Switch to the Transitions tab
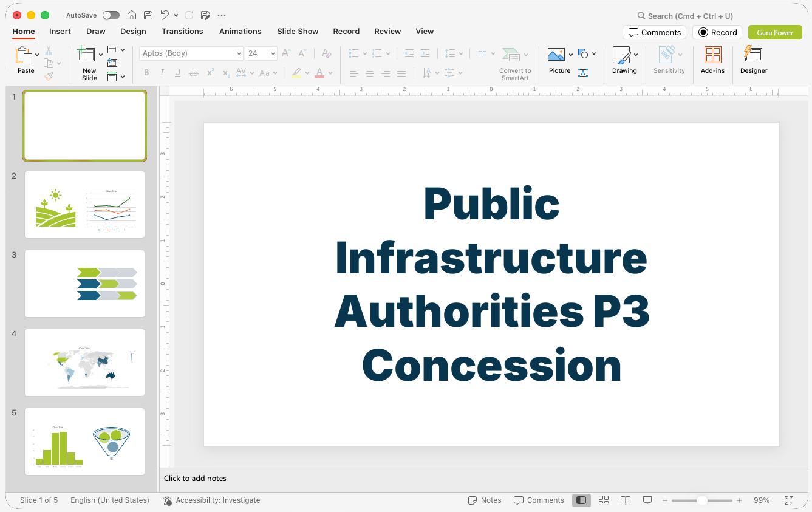 (182, 32)
